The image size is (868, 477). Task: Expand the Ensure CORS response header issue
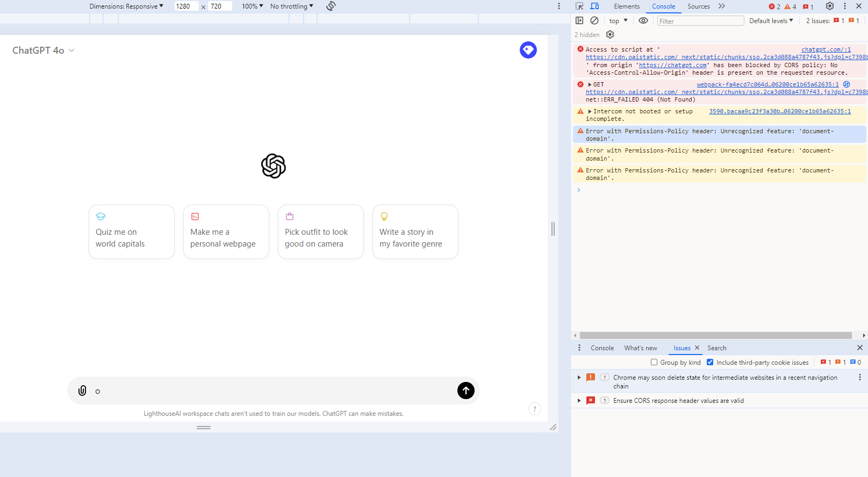pos(579,400)
